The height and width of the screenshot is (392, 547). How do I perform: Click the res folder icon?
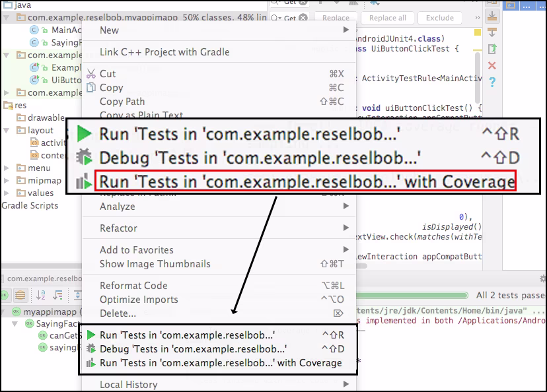8,105
